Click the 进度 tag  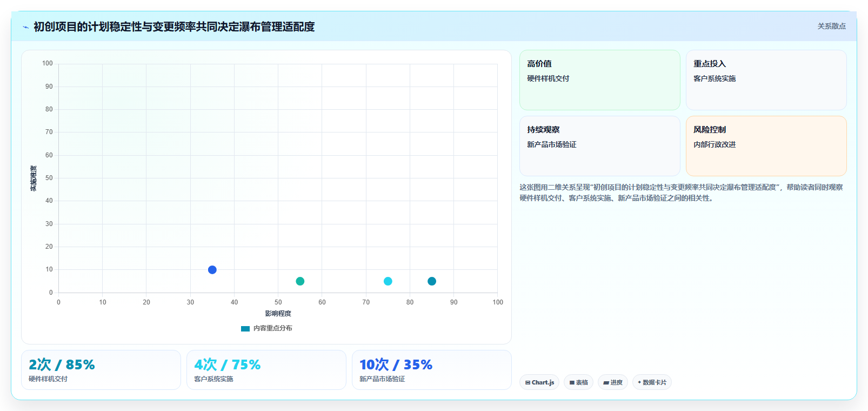coord(613,382)
